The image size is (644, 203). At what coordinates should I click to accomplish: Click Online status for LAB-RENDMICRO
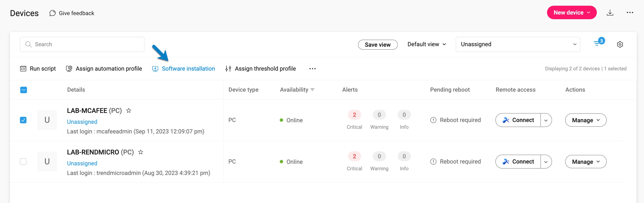[291, 162]
